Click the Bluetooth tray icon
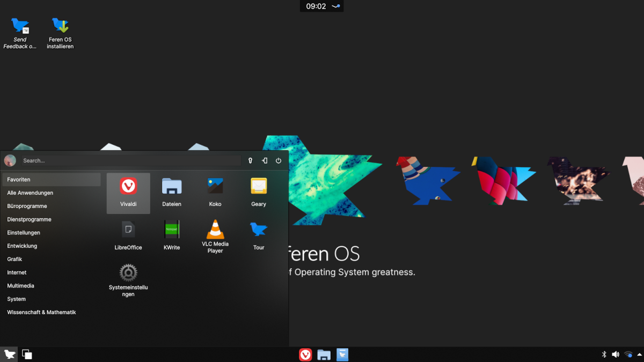The image size is (644, 362). click(604, 354)
